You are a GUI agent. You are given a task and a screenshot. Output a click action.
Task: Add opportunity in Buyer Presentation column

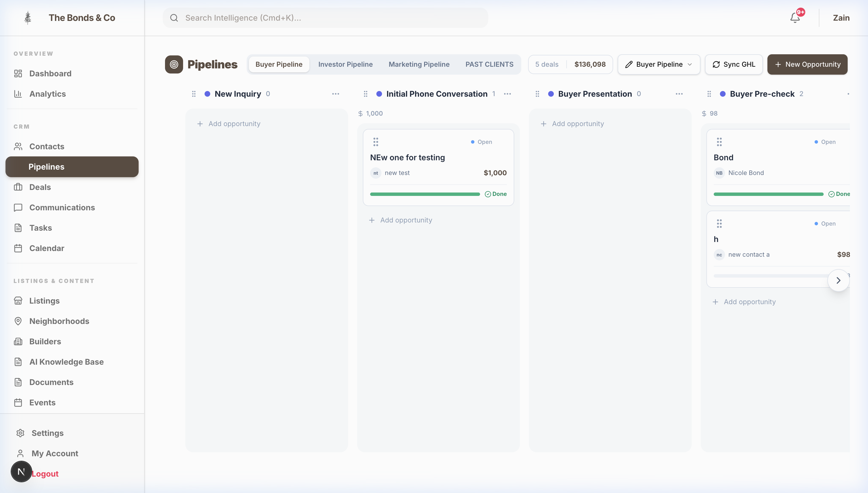(572, 124)
